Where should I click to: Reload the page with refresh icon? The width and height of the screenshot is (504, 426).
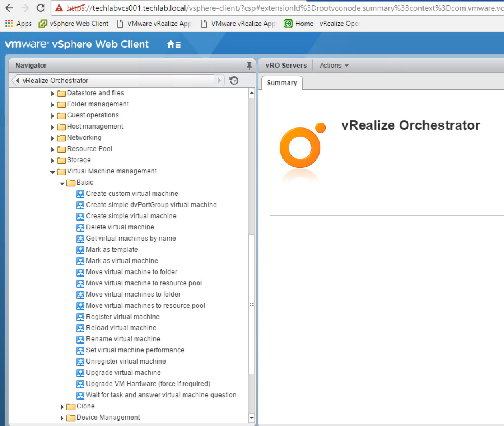click(x=40, y=8)
